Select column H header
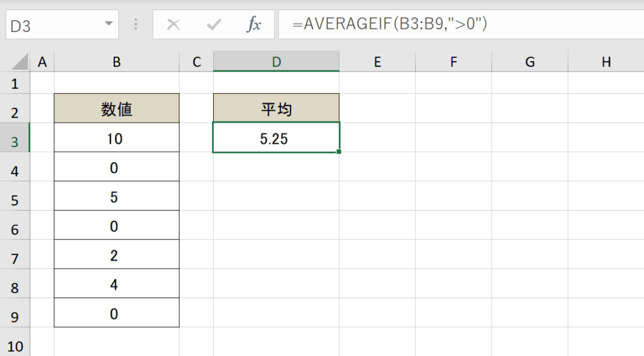Image resolution: width=644 pixels, height=356 pixels. (x=606, y=62)
